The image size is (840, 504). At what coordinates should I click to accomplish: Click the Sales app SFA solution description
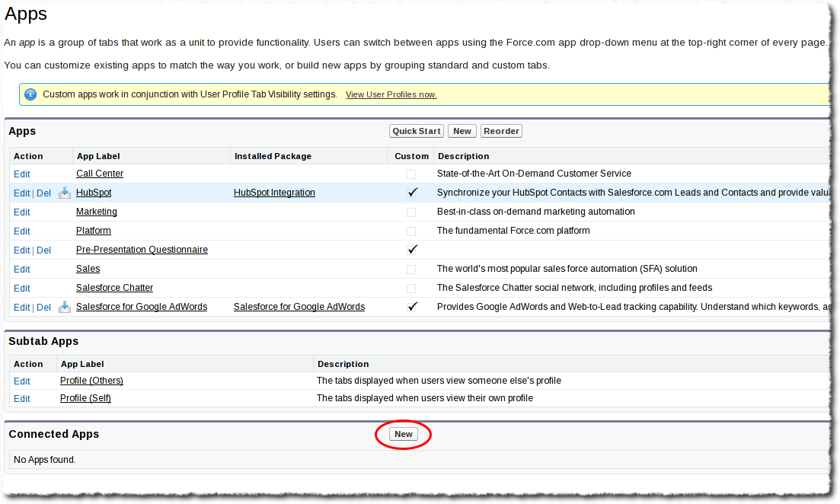[567, 269]
